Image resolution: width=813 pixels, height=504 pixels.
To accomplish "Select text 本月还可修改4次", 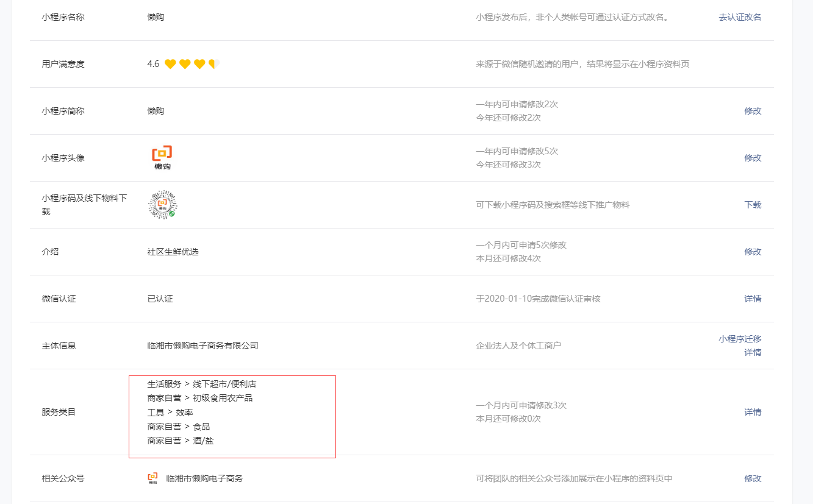I will click(x=508, y=258).
